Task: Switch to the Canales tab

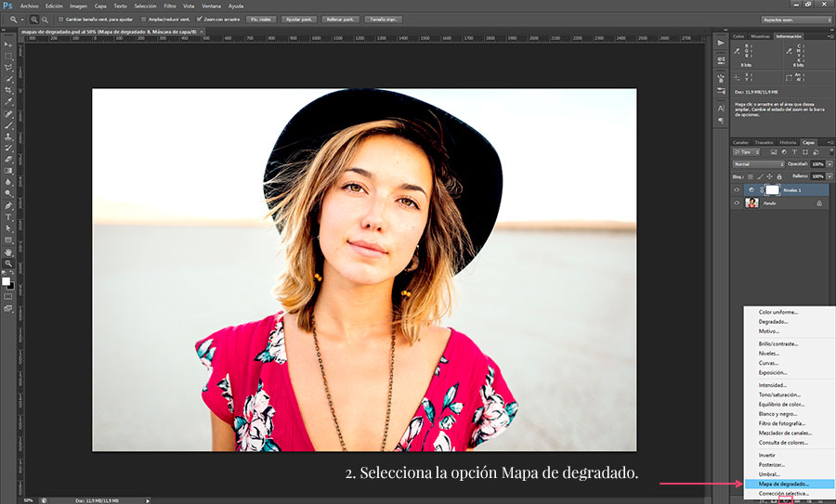Action: 740,142
